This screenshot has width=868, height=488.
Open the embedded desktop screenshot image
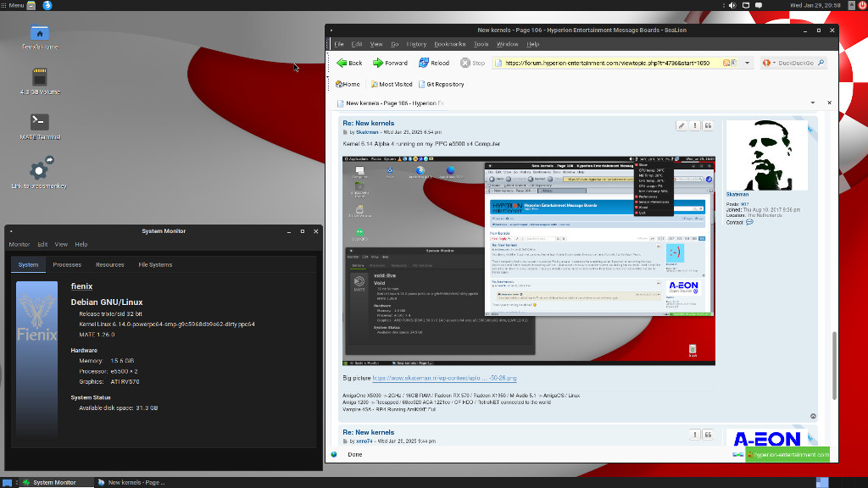point(529,261)
